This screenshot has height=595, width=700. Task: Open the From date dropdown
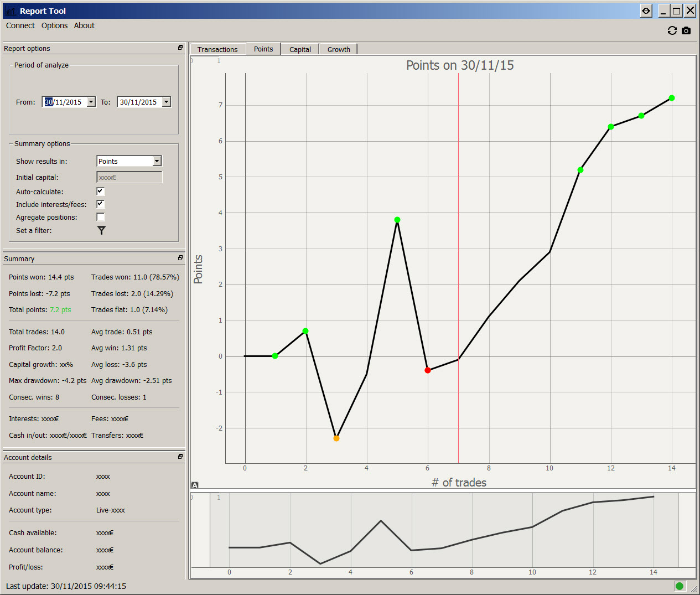(91, 102)
